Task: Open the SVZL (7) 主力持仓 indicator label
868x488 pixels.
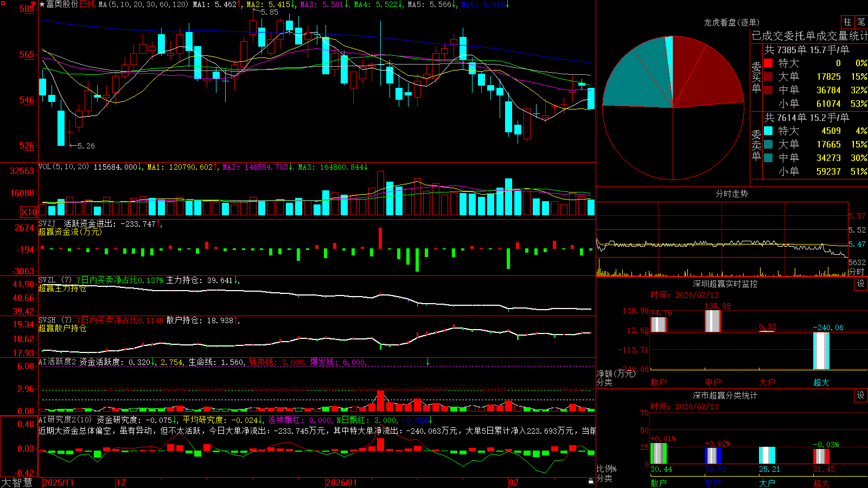Action: pyautogui.click(x=138, y=280)
